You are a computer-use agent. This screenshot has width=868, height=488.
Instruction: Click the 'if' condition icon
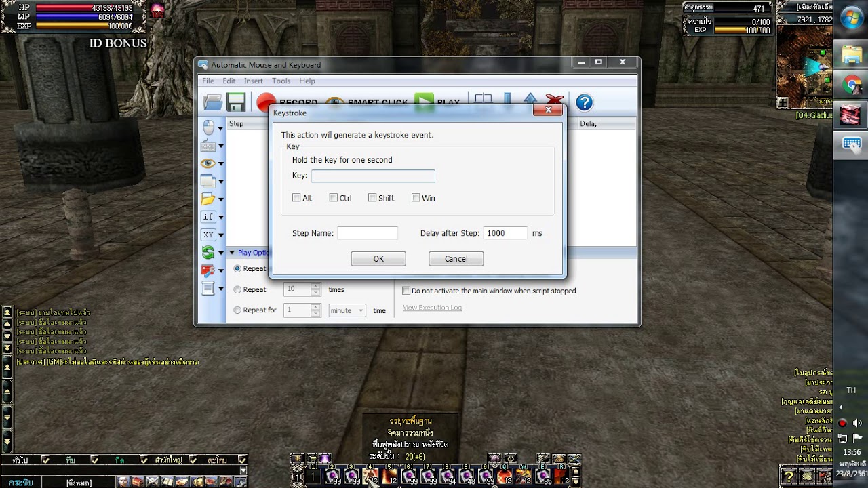pos(208,217)
